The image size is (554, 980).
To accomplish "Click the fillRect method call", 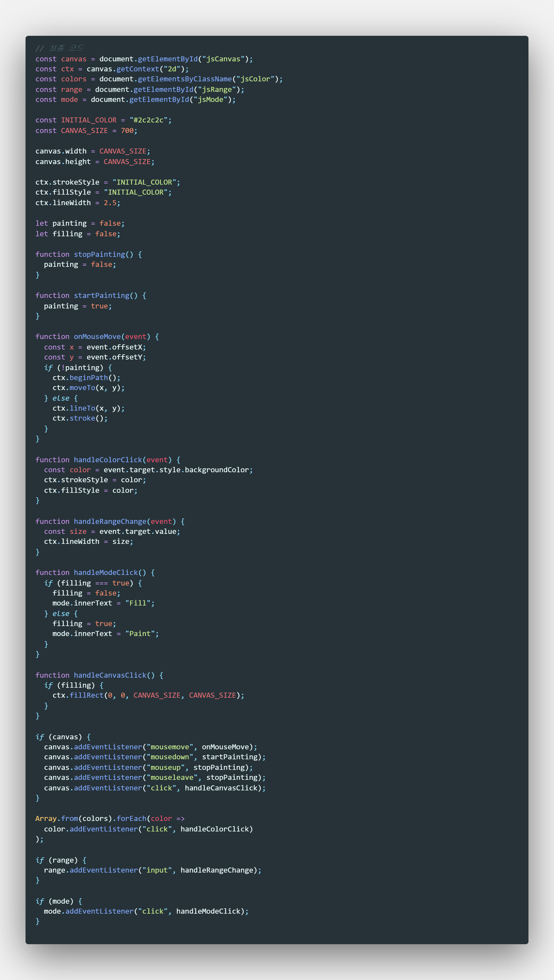I will (86, 695).
